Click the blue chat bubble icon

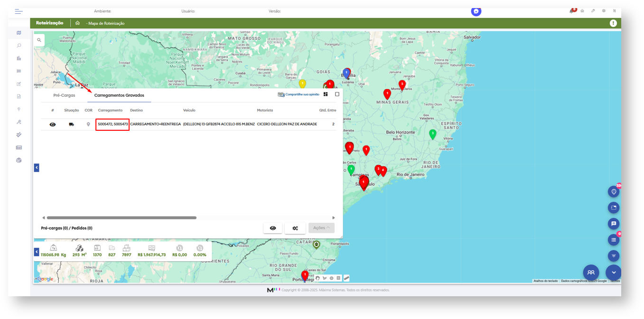(476, 11)
